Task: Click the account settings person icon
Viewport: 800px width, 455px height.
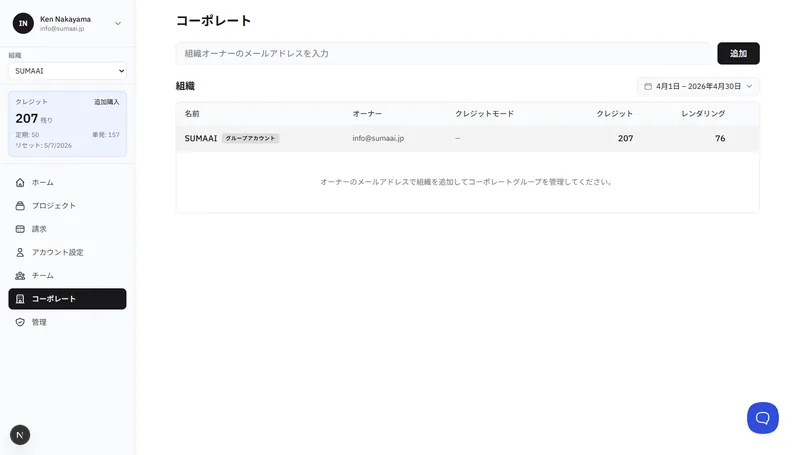Action: (20, 252)
